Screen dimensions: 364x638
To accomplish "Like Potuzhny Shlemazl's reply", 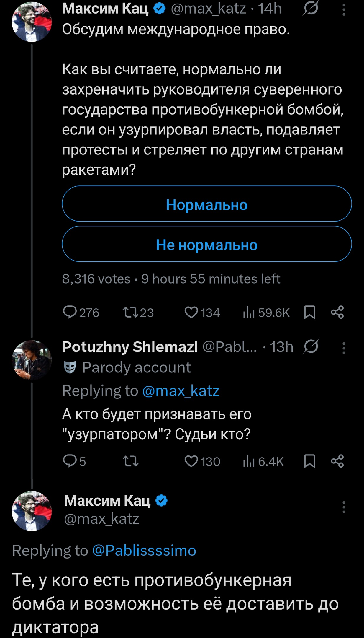I will tap(191, 461).
